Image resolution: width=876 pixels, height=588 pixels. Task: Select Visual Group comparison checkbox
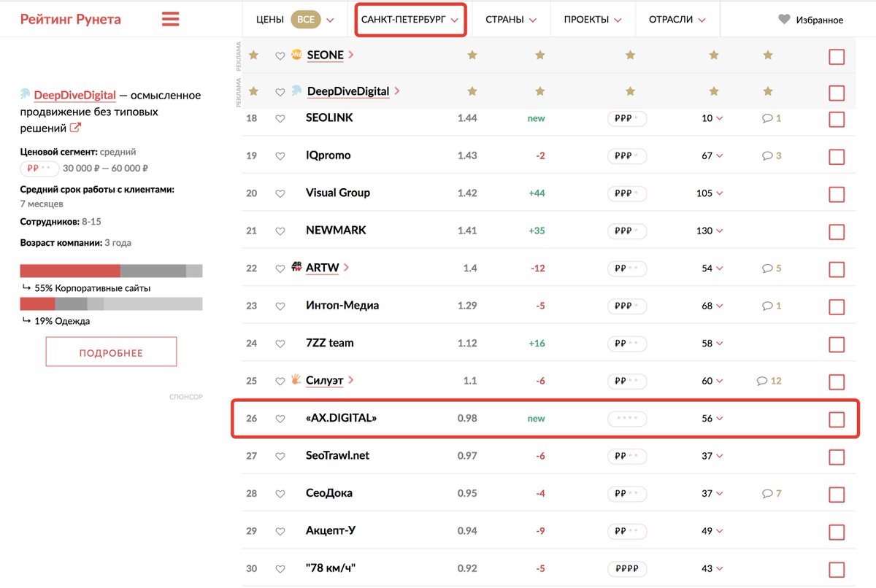point(837,194)
